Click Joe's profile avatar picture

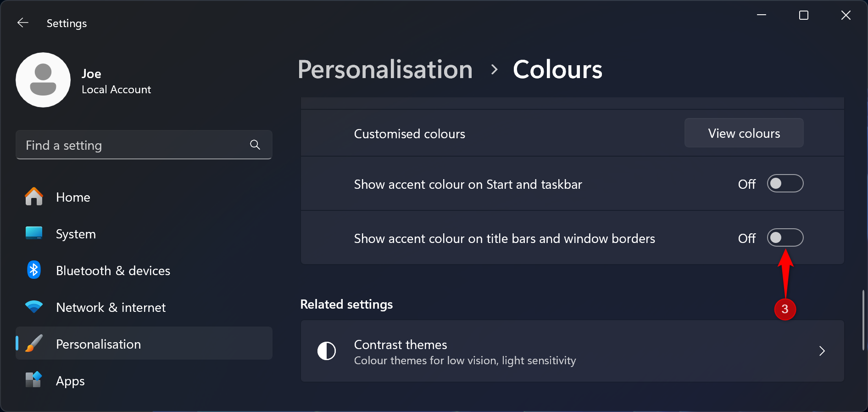(43, 80)
